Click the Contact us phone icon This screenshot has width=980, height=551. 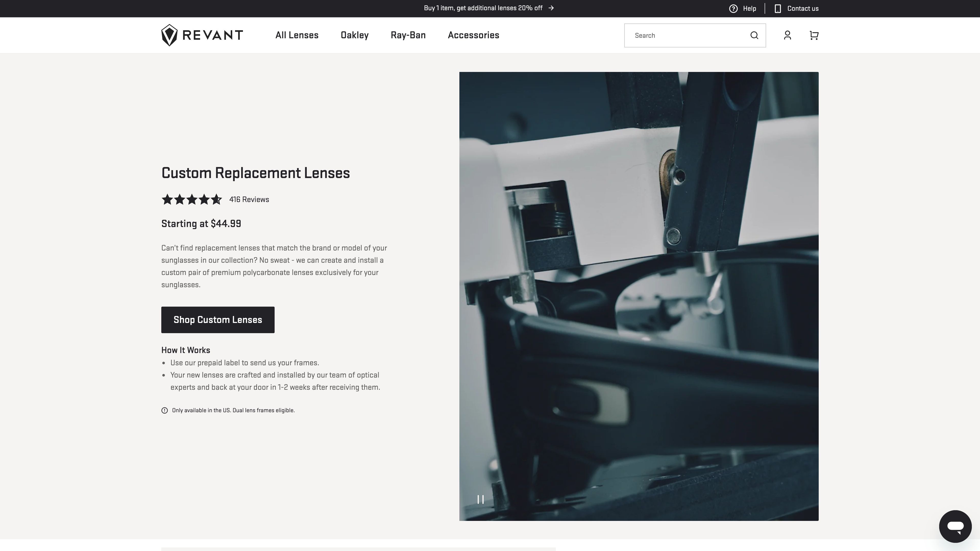(x=778, y=8)
